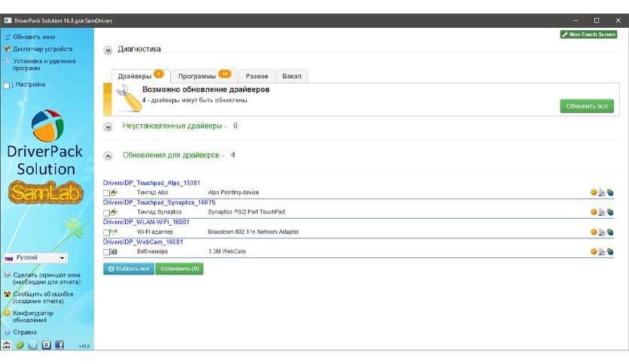
Task: Click the Выбрать все button
Action: coord(129,268)
